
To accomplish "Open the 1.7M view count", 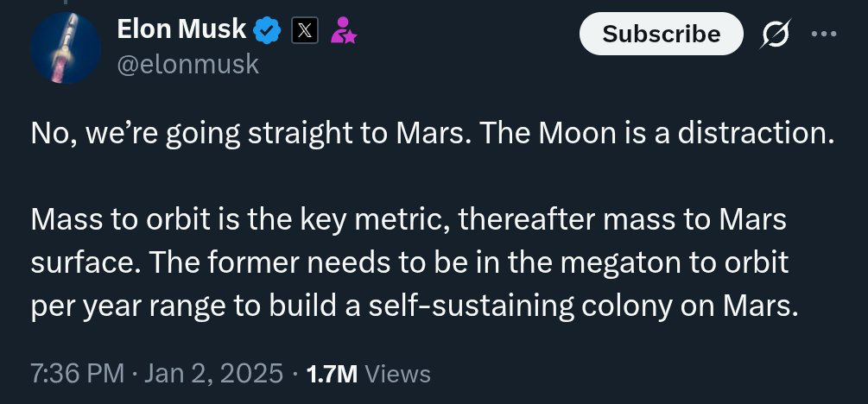I will click(x=332, y=373).
